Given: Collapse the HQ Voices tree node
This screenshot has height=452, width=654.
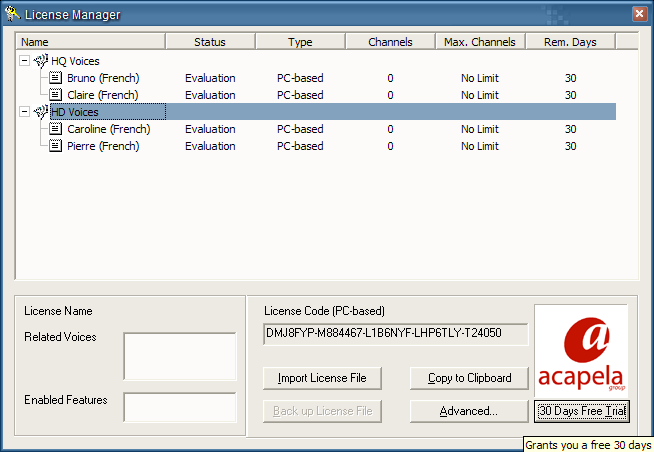Looking at the screenshot, I should point(24,61).
